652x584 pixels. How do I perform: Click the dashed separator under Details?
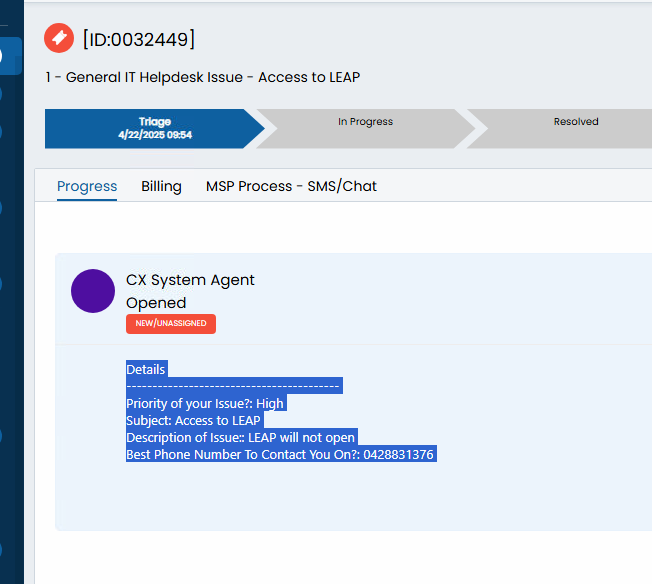coord(233,386)
